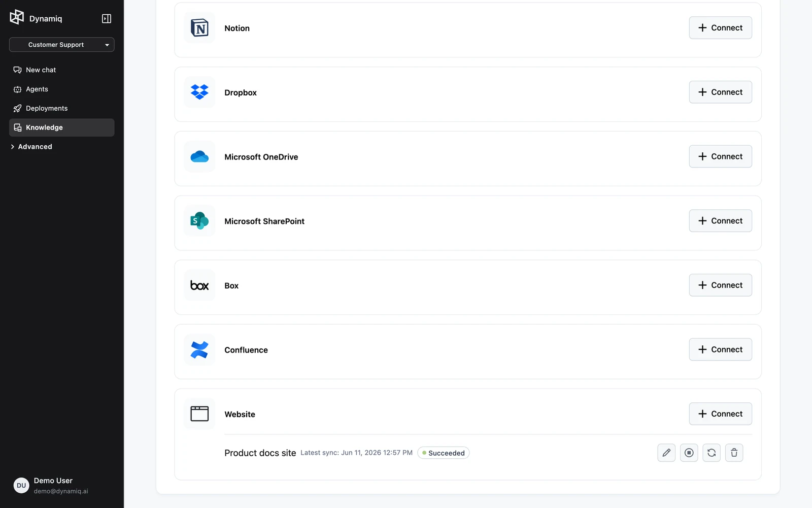Click the 'Dropbox' label text
The width and height of the screenshot is (812, 508).
click(241, 92)
